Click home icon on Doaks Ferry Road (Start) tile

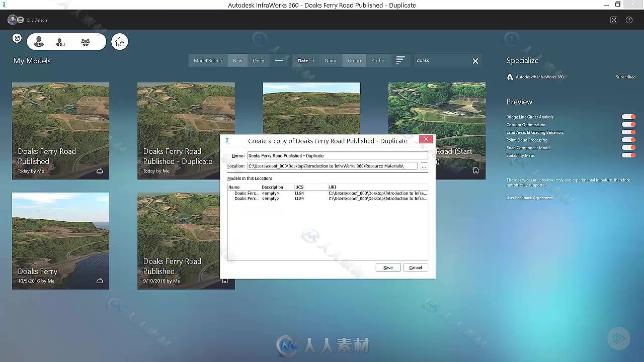tap(476, 170)
